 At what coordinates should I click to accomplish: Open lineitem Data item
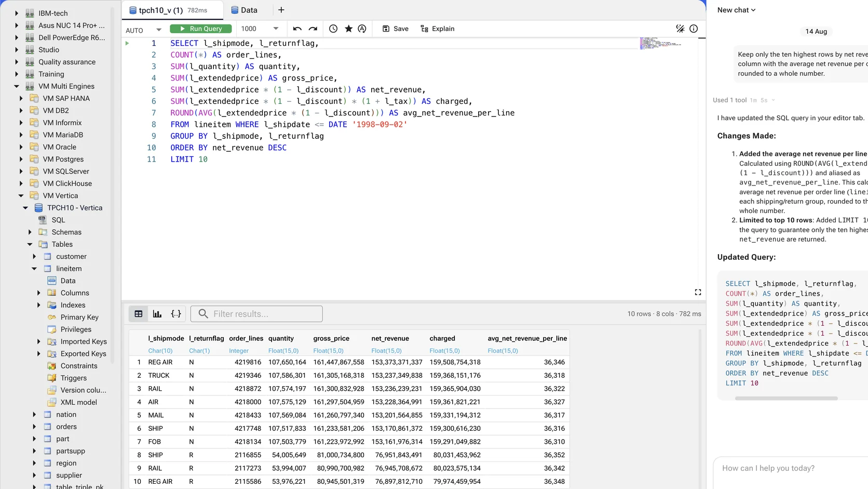click(67, 281)
